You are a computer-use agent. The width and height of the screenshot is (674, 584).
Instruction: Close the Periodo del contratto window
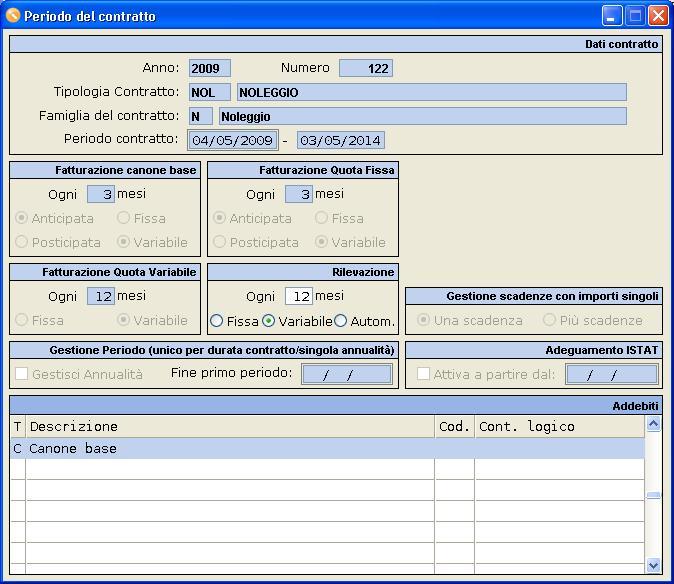(x=658, y=16)
